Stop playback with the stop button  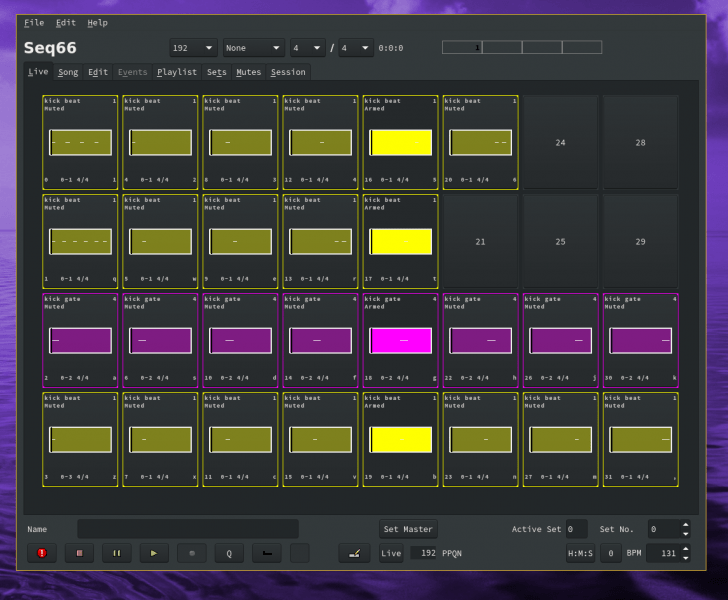79,553
